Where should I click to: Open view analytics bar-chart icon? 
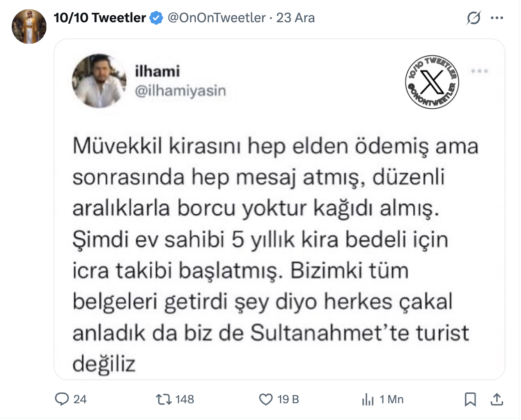pyautogui.click(x=368, y=399)
